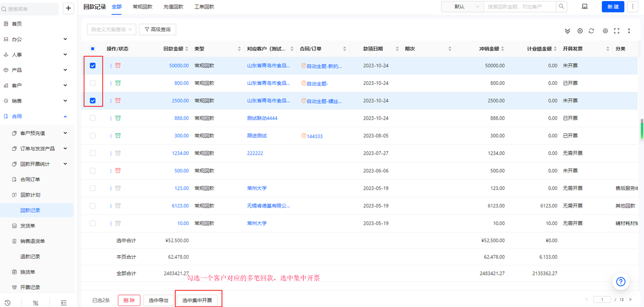This screenshot has width=644, height=307.
Task: Click the status icon in the 1234.00 row
Action: click(x=118, y=153)
